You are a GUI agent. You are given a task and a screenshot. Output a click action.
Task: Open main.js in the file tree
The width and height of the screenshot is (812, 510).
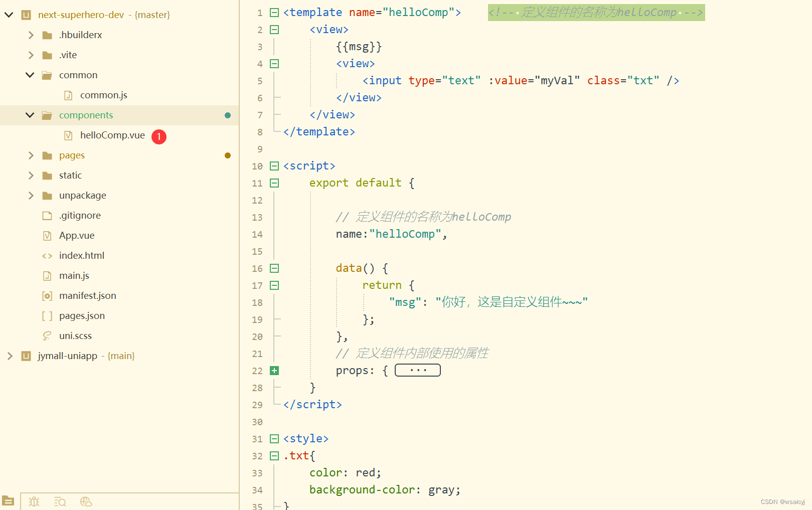[74, 276]
